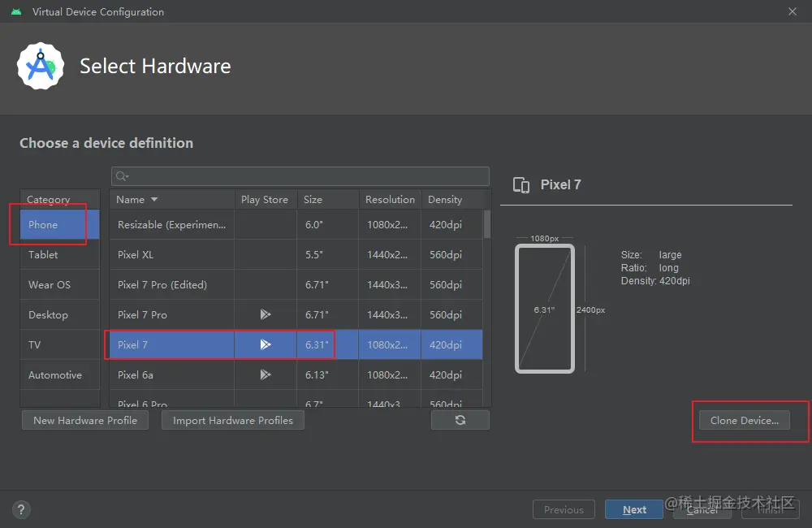Click the device table vertical scrollbar
Viewport: 812px width, 528px height.
487,224
